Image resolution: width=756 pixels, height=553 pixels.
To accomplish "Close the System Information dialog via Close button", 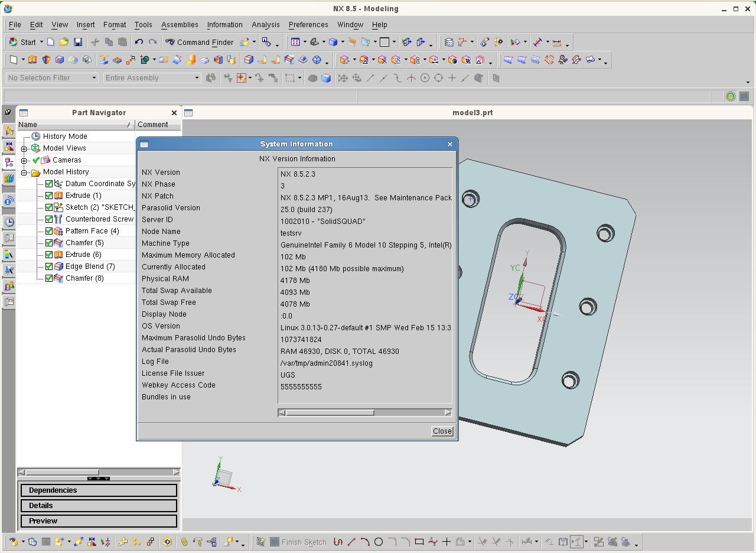I will pos(442,431).
